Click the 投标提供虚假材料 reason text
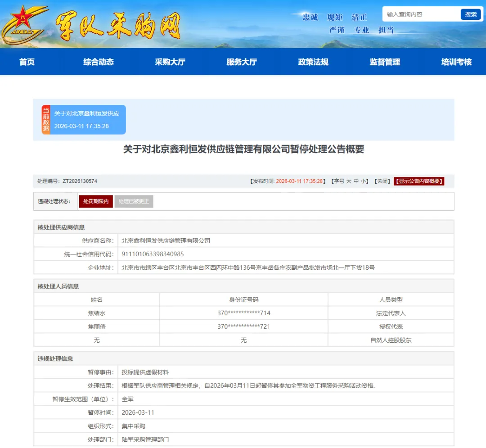 [x=145, y=372]
